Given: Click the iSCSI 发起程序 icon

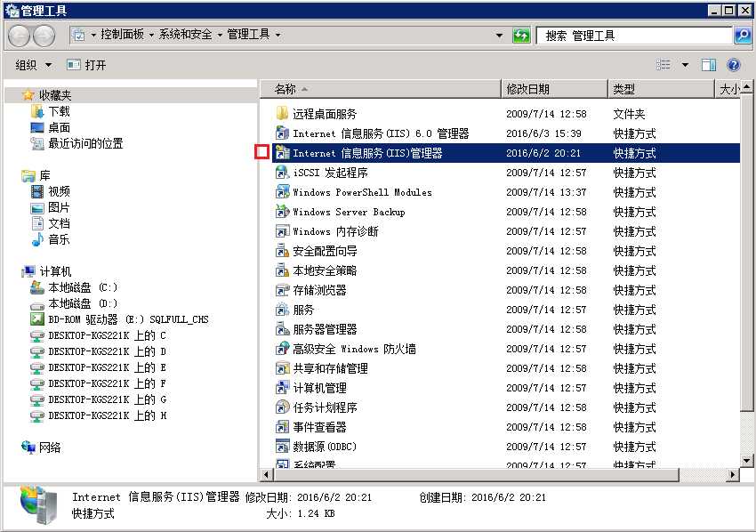Looking at the screenshot, I should point(282,173).
